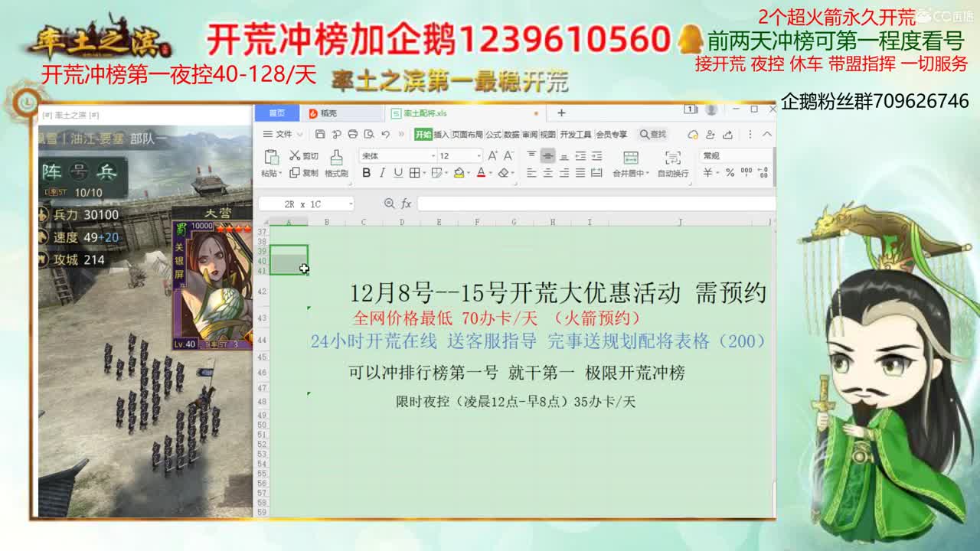980x551 pixels.
Task: Center text horizontally
Action: 547,173
